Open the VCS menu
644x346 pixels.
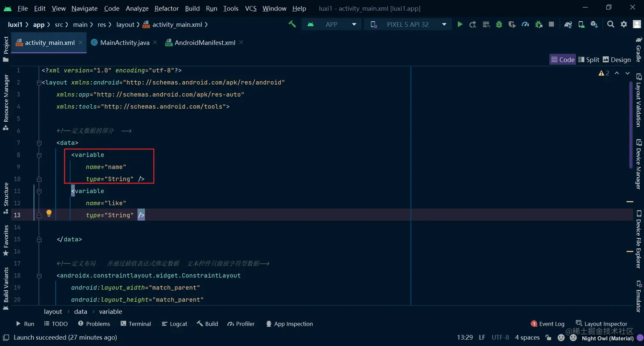(251, 9)
